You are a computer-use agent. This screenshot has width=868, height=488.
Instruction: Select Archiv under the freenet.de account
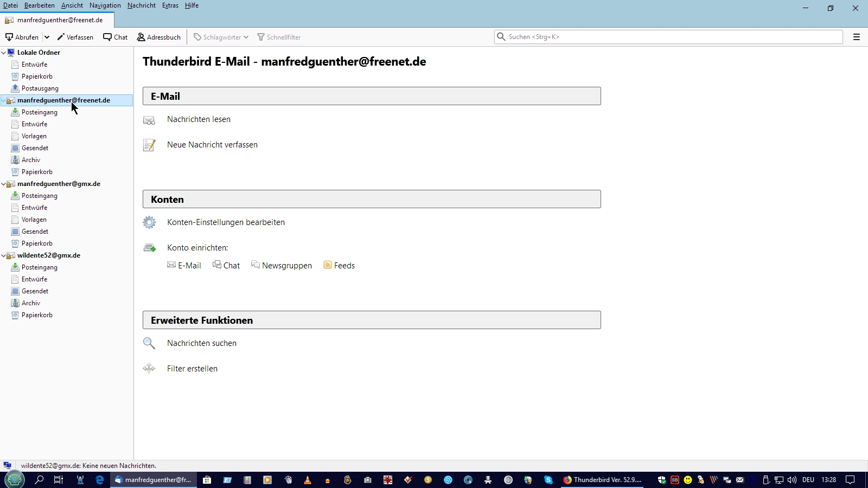pyautogui.click(x=31, y=160)
